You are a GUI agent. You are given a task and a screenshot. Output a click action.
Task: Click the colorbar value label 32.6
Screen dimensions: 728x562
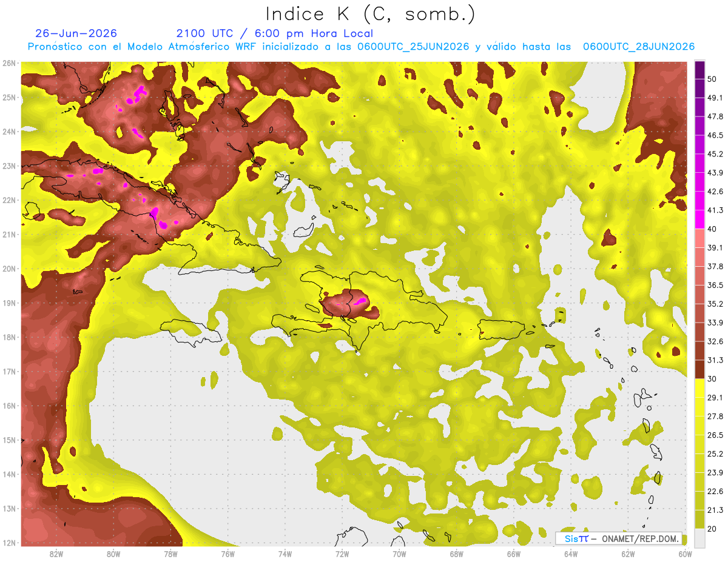715,341
